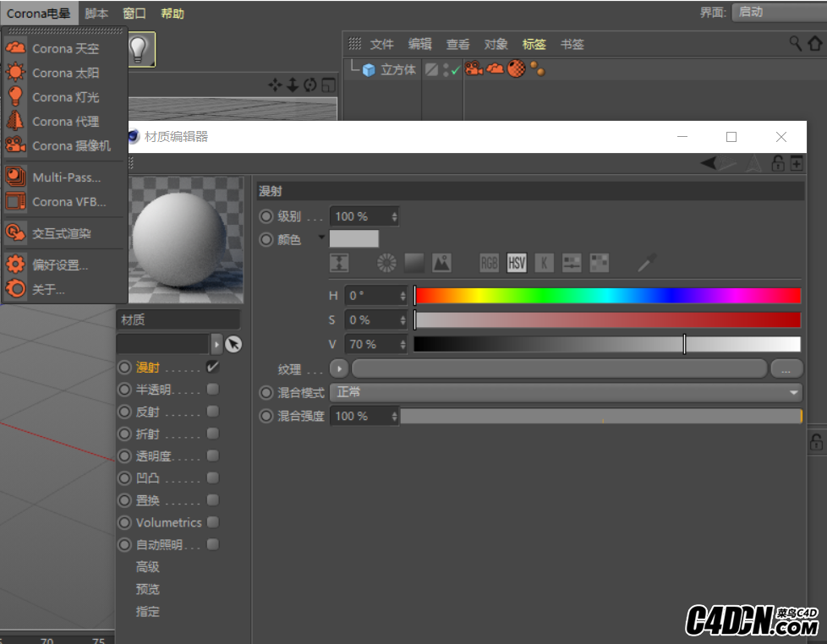
Task: Open the 纹理 texture arrow menu
Action: [339, 368]
